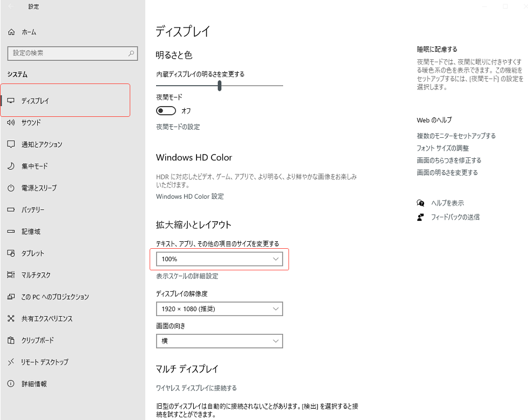Open 詳細情報 settings page

pos(34,384)
